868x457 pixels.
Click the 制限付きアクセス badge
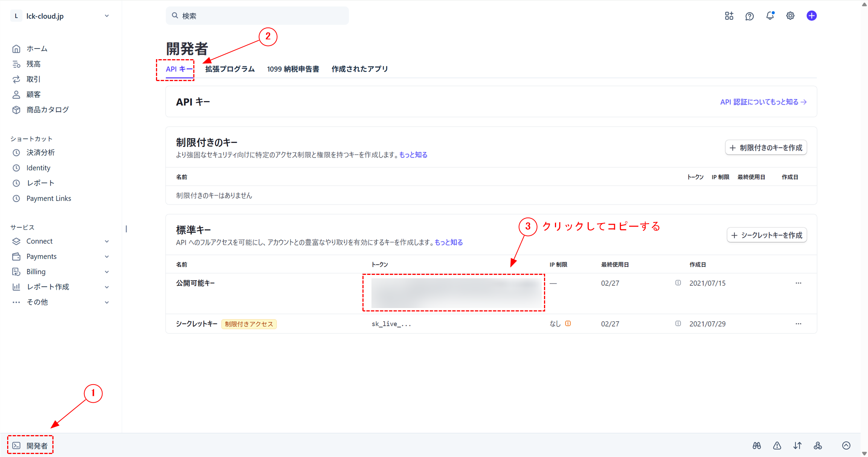point(249,324)
